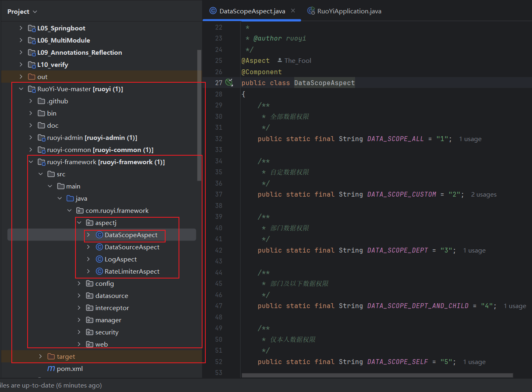Click the LogAspect class icon
Image resolution: width=532 pixels, height=392 pixels.
tap(99, 259)
